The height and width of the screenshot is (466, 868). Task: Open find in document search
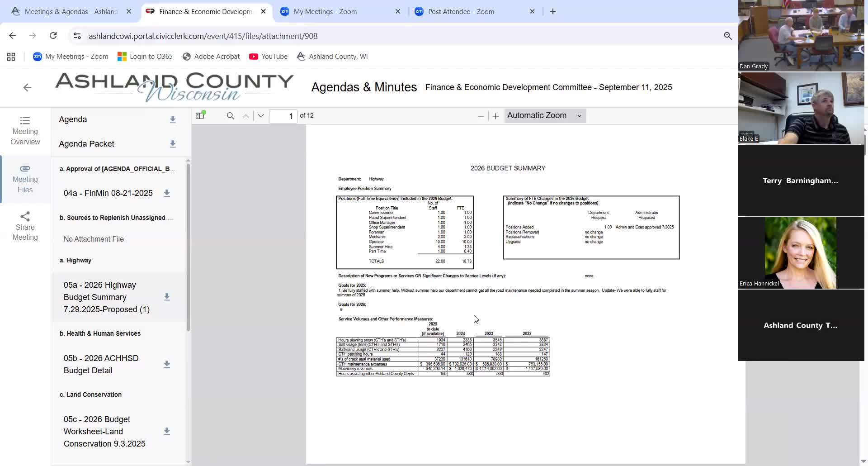tap(231, 116)
